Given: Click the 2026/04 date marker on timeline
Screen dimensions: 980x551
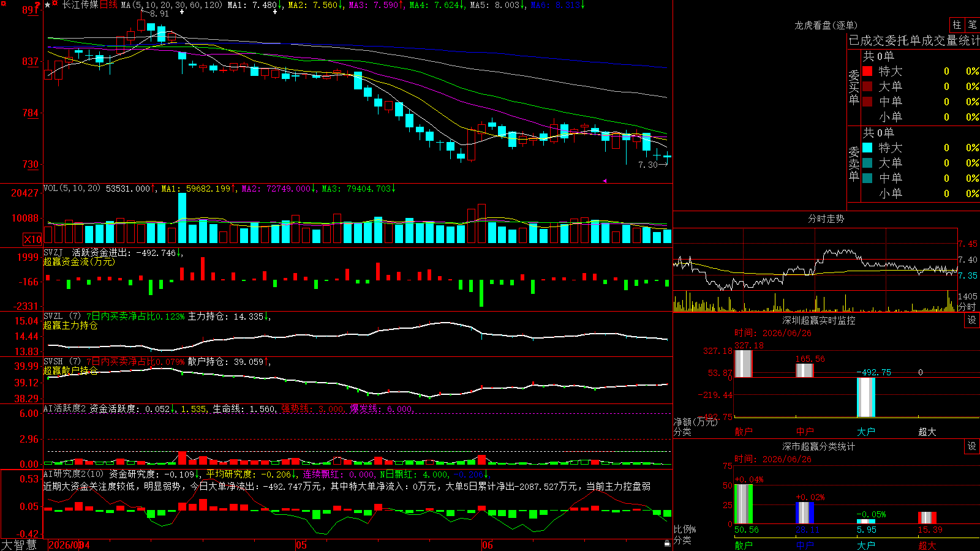Looking at the screenshot, I should 69,545.
